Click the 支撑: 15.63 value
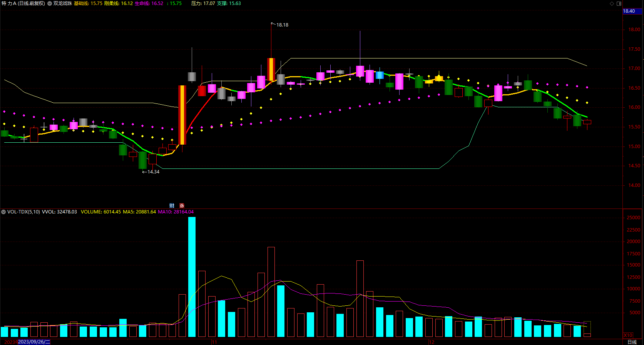The image size is (644, 345). coord(229,3)
